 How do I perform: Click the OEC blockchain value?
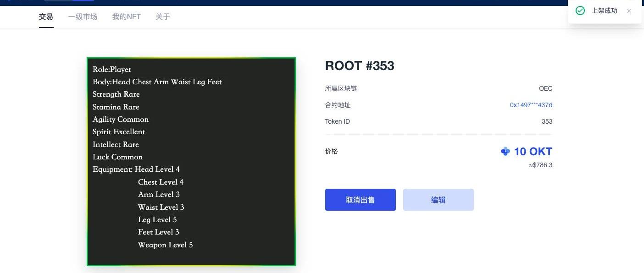coord(545,88)
